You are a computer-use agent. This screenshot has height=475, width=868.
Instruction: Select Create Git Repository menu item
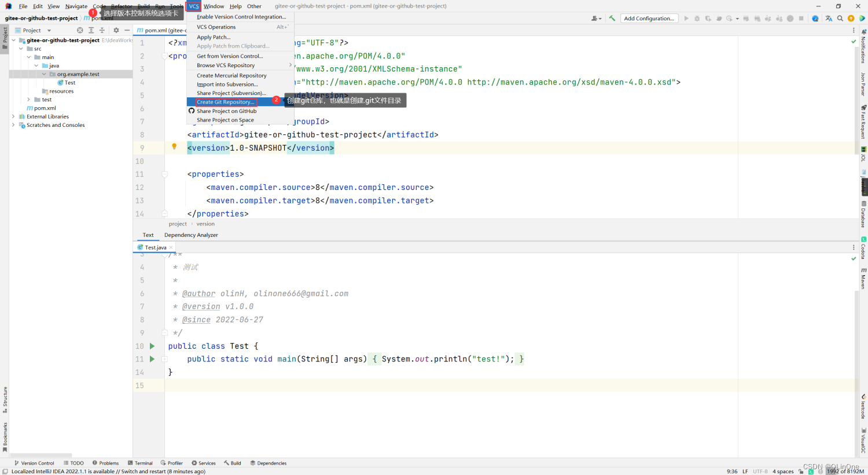(240, 102)
